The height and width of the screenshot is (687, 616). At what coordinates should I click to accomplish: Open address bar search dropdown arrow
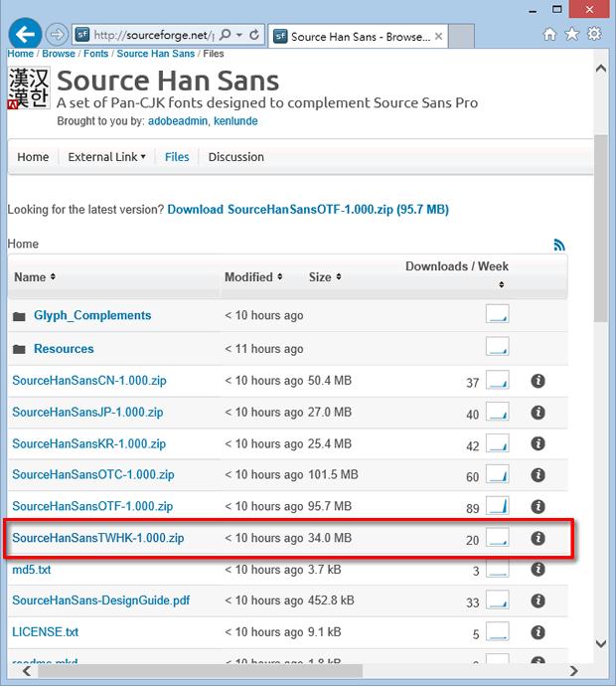tap(239, 35)
